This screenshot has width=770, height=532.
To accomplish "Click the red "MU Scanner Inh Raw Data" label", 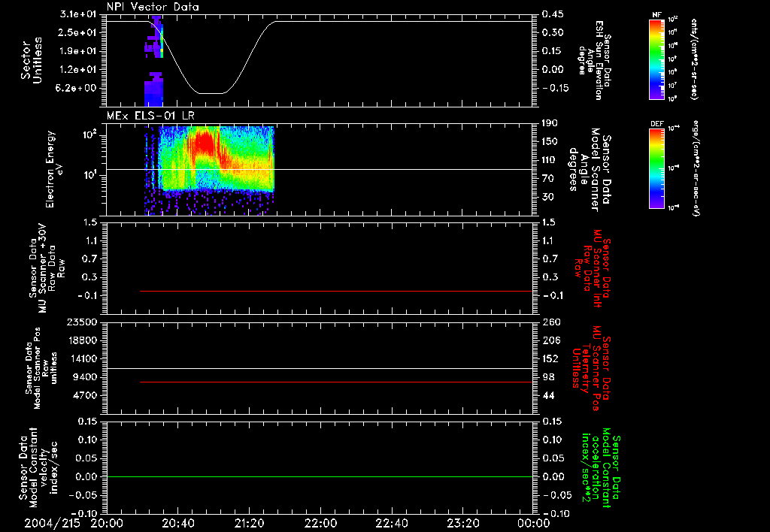I will 593,268.
